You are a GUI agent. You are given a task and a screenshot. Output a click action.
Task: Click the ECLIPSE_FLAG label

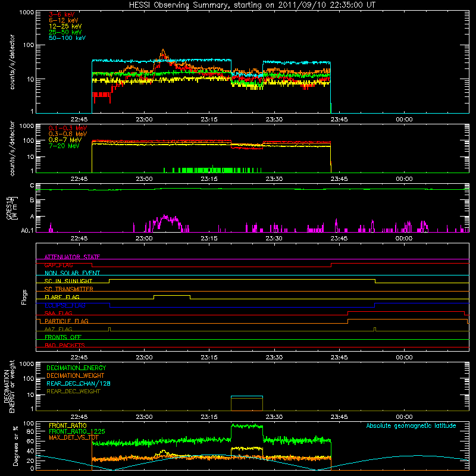tap(65, 305)
